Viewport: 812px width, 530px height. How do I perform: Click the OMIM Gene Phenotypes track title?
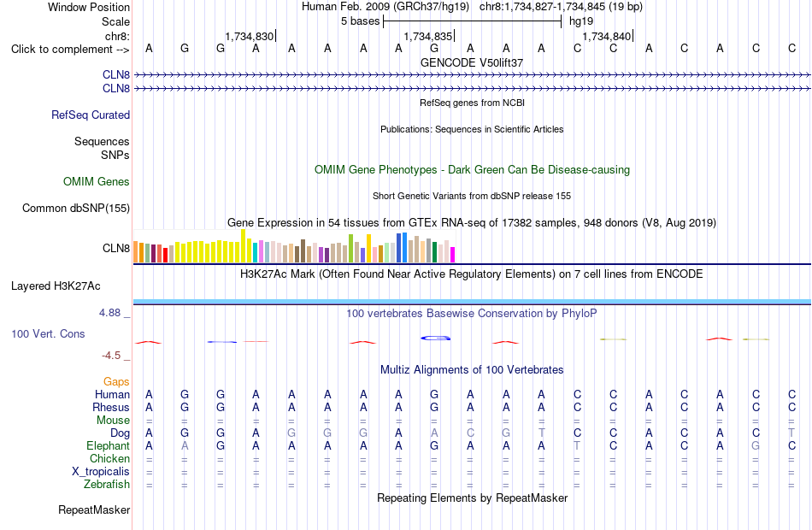click(x=473, y=170)
